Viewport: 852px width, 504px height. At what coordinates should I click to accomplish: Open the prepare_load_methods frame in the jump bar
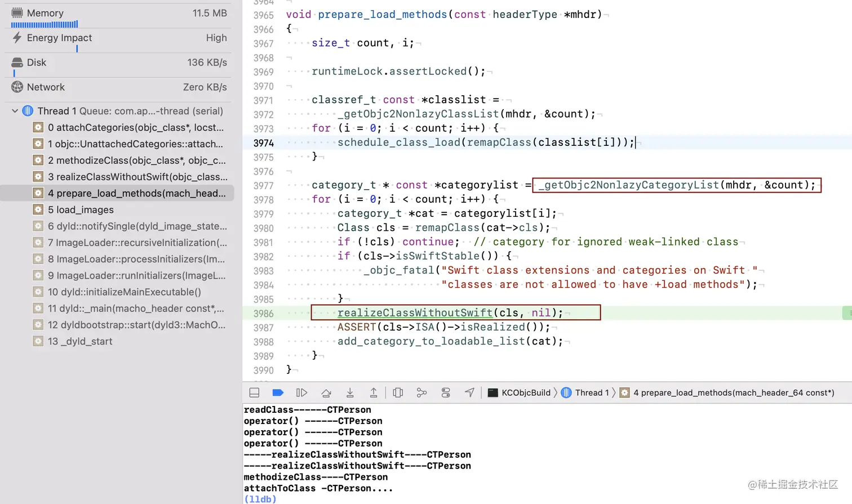coord(727,393)
